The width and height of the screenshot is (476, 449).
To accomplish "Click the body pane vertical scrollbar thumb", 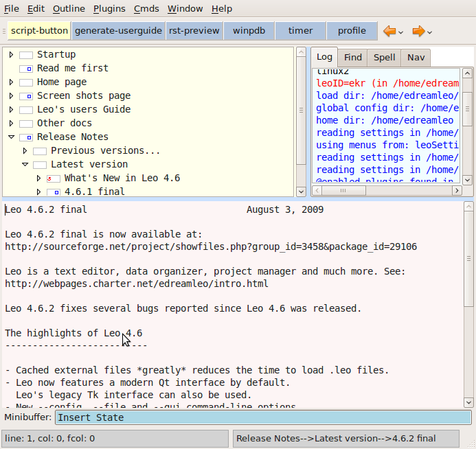I will coord(468,258).
